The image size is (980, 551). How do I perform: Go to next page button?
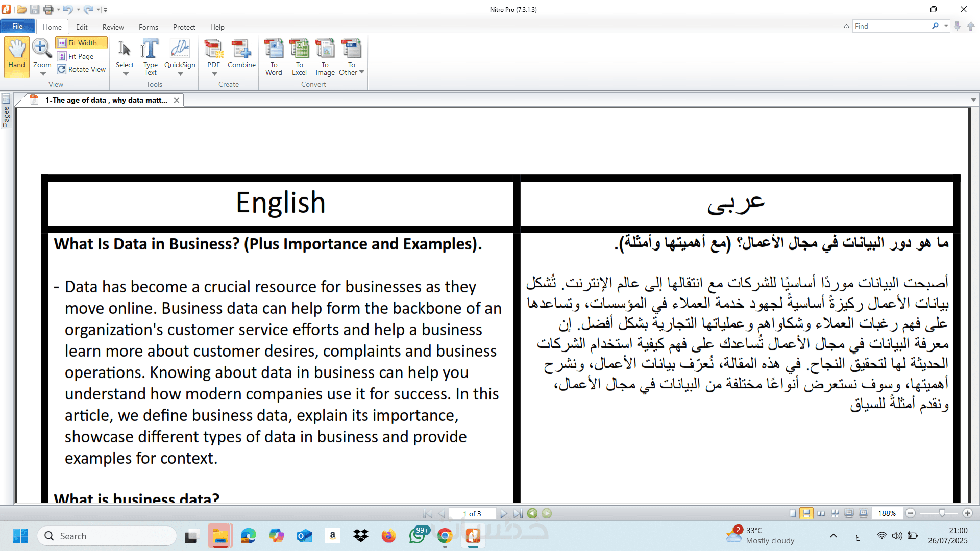504,514
